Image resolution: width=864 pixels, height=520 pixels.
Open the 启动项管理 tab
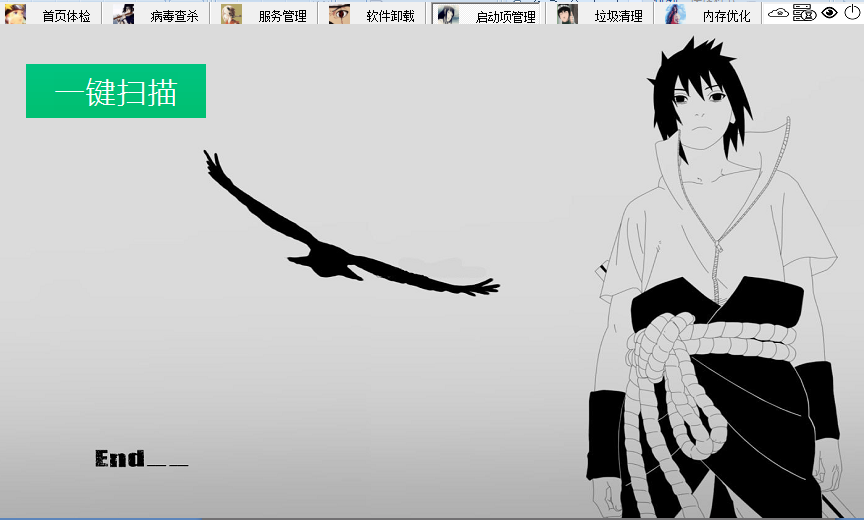(x=486, y=14)
